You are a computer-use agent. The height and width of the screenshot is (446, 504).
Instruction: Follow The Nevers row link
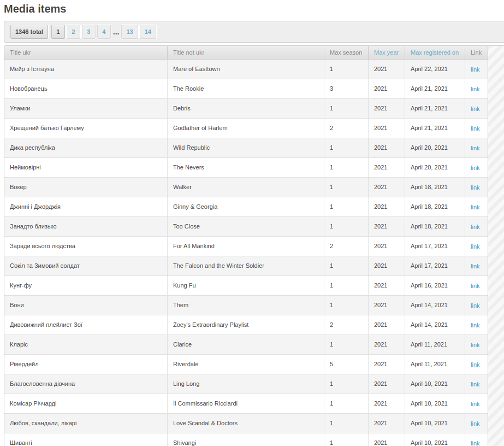(x=475, y=168)
